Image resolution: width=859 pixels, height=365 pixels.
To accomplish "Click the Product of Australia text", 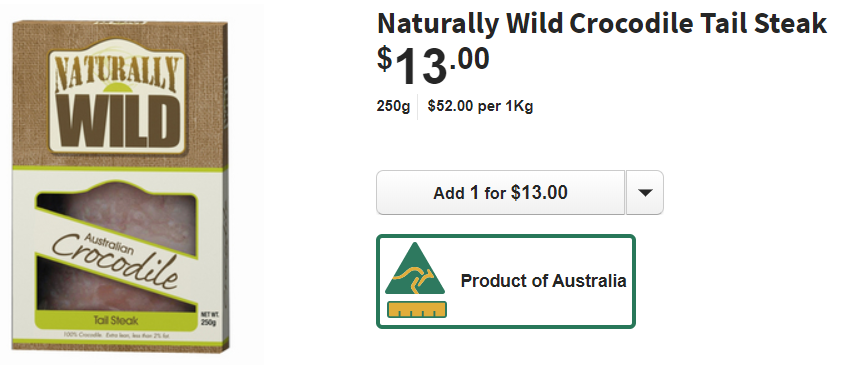I will [x=543, y=281].
